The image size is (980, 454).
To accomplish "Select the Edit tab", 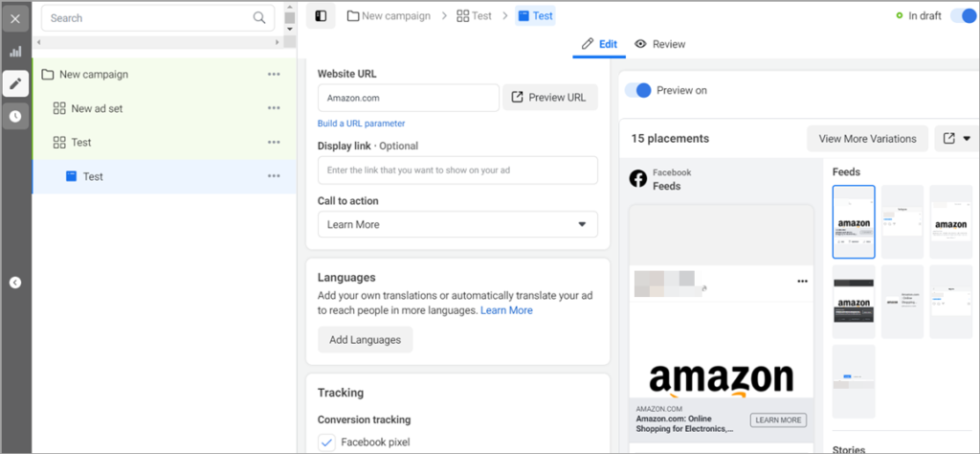I will (x=599, y=44).
